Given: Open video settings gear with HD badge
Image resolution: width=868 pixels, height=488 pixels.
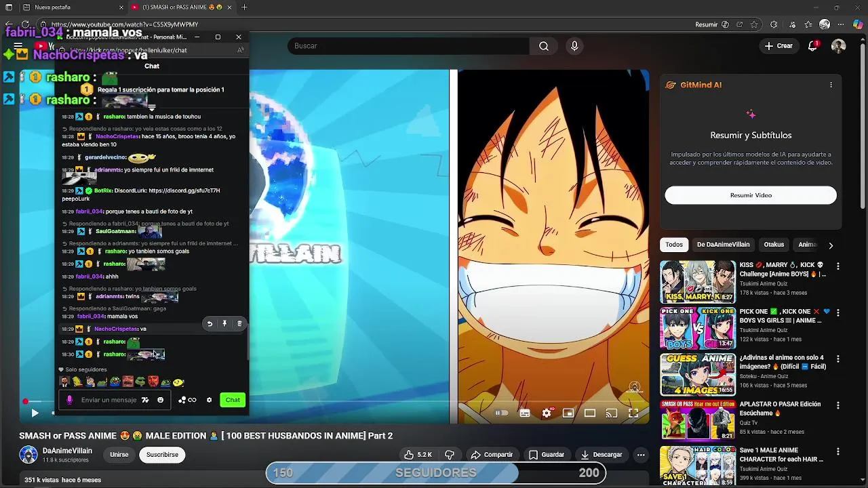Looking at the screenshot, I should click(x=547, y=413).
